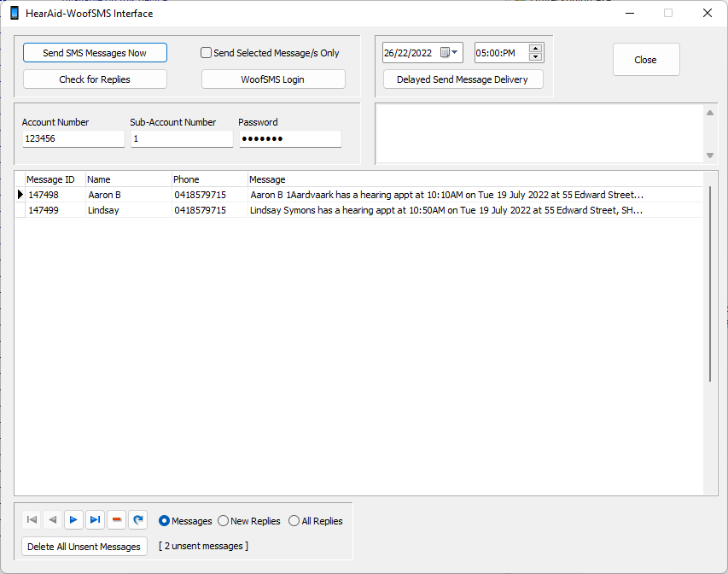
Task: Focus the Password field
Action: coord(290,138)
